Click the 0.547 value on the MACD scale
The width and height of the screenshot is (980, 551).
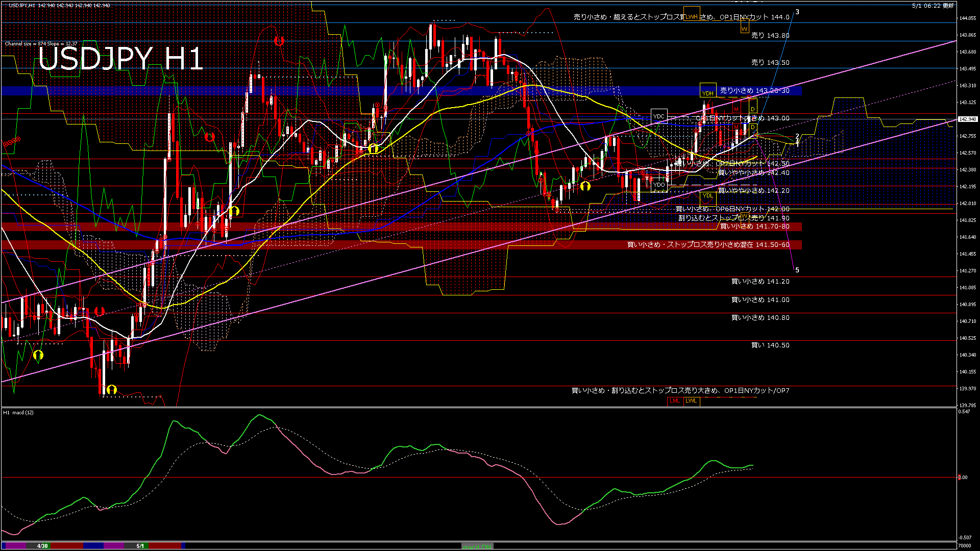(x=964, y=412)
